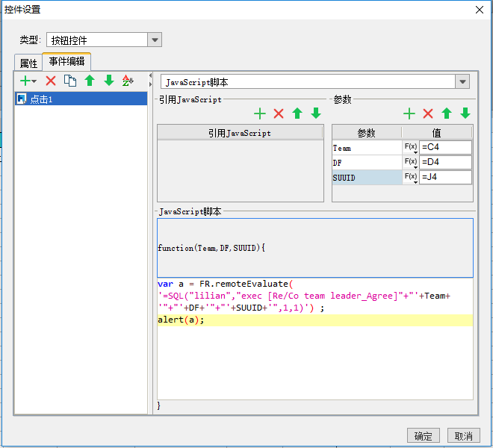Cancel the dialog with 取消
493x448 pixels.
click(463, 436)
